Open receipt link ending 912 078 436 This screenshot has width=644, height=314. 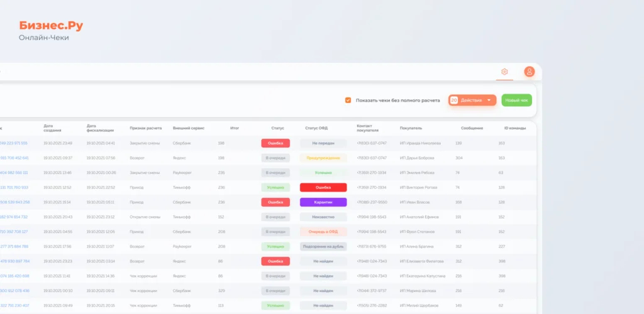click(14, 291)
